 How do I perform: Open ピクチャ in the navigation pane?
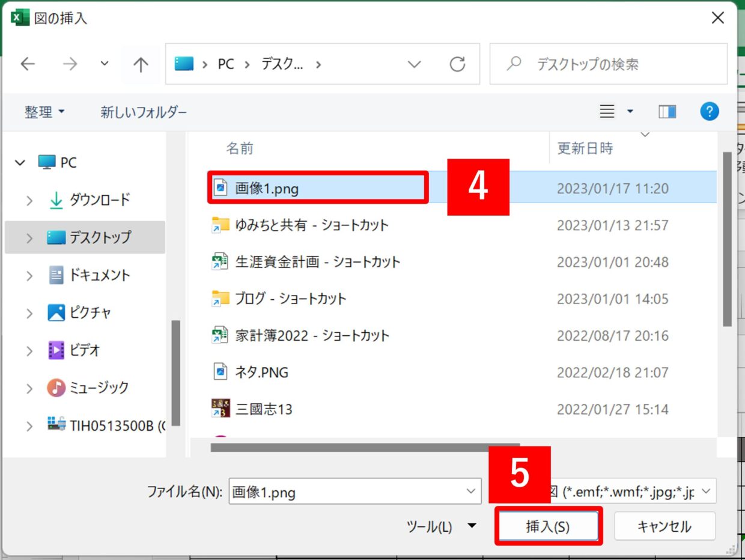coord(79,312)
